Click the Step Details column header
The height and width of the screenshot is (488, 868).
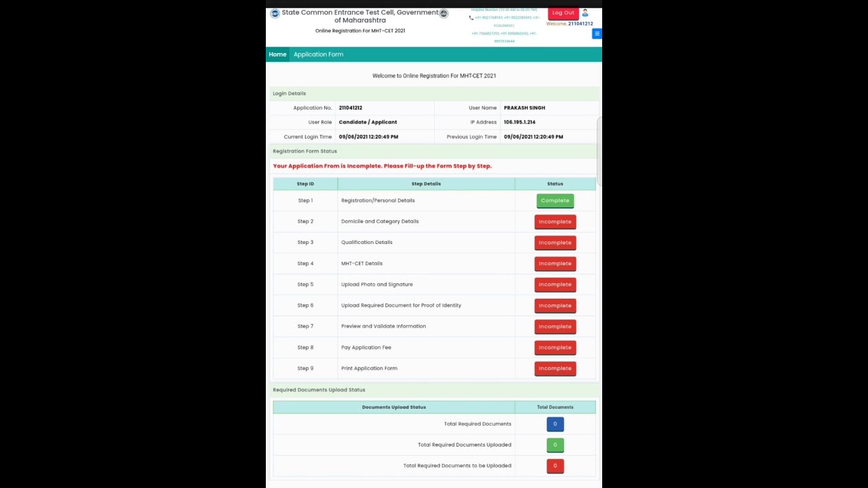(x=426, y=184)
